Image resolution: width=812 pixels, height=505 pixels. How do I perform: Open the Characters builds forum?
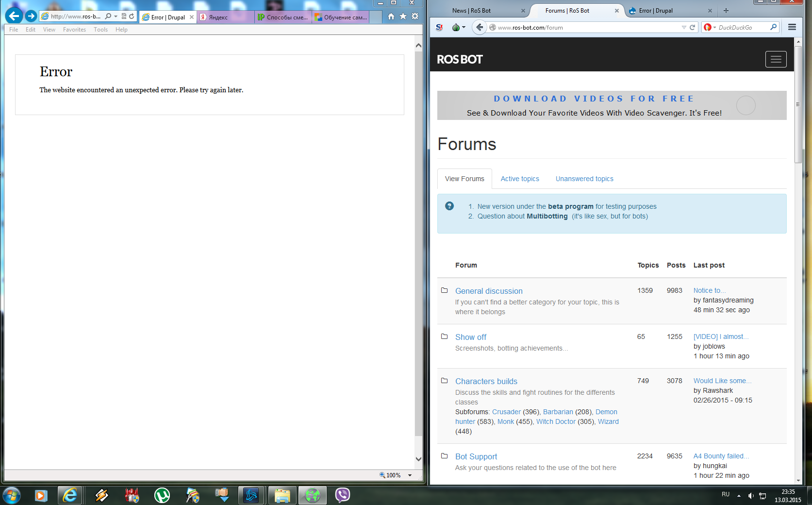486,381
